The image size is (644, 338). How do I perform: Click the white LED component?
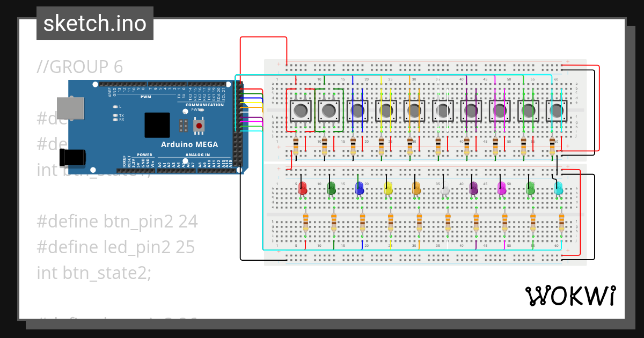point(444,189)
